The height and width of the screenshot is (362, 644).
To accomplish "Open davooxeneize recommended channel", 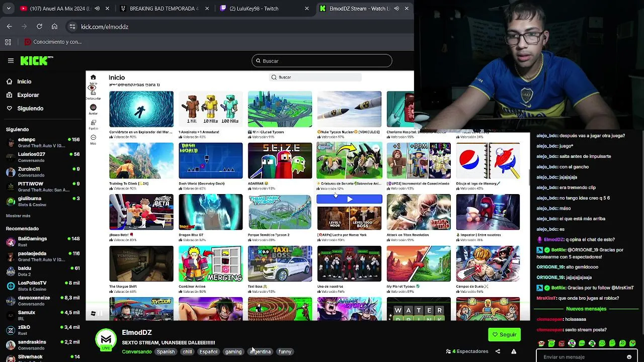I will (43, 300).
